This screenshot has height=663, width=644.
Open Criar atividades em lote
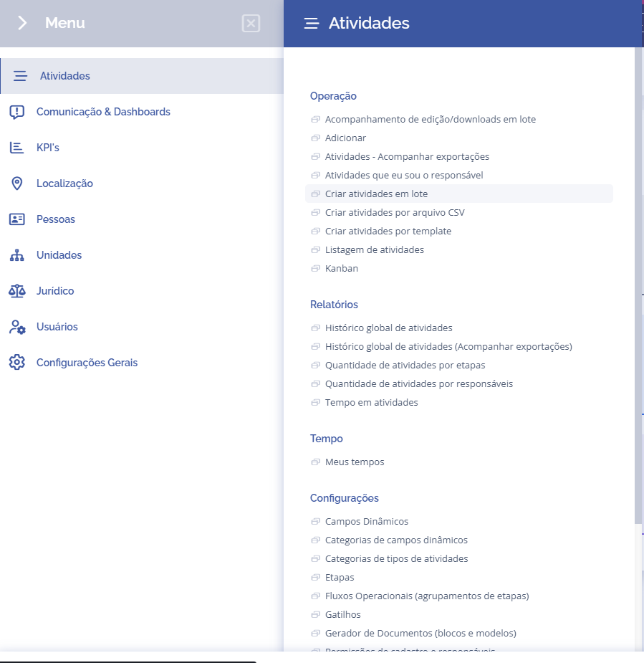[376, 194]
